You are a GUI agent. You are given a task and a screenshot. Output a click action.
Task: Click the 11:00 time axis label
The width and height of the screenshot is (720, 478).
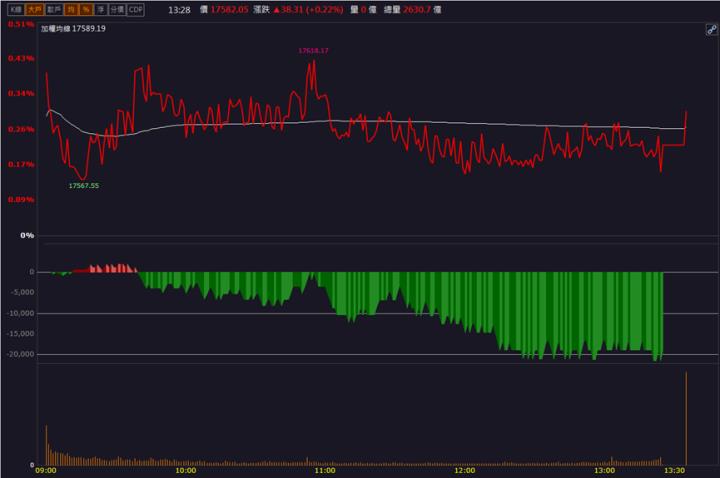325,470
